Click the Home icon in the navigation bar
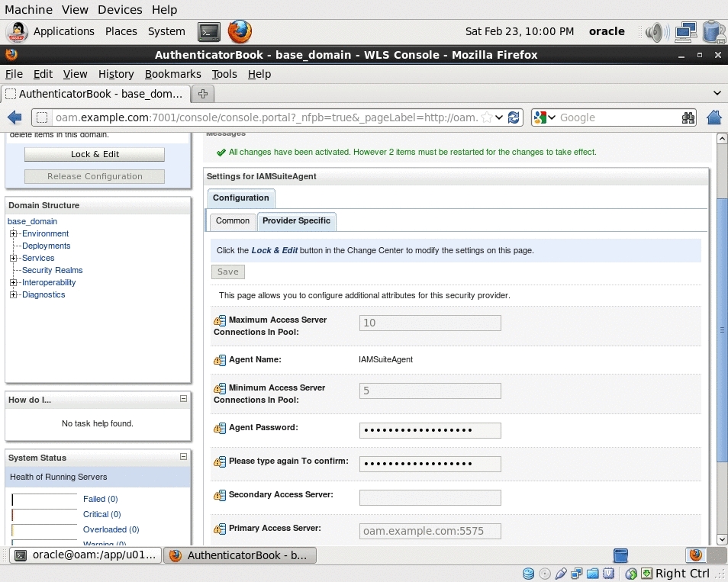The height and width of the screenshot is (582, 728). tap(714, 117)
